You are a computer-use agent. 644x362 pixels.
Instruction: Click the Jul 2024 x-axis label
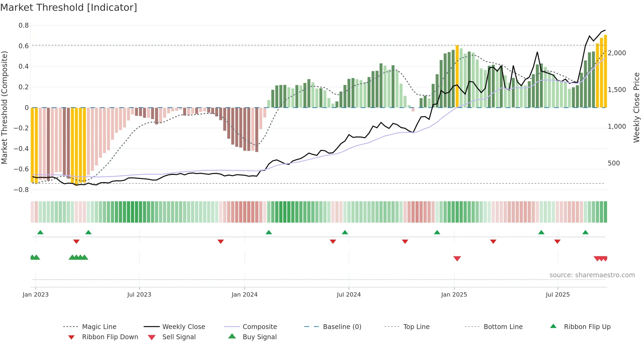coord(349,295)
